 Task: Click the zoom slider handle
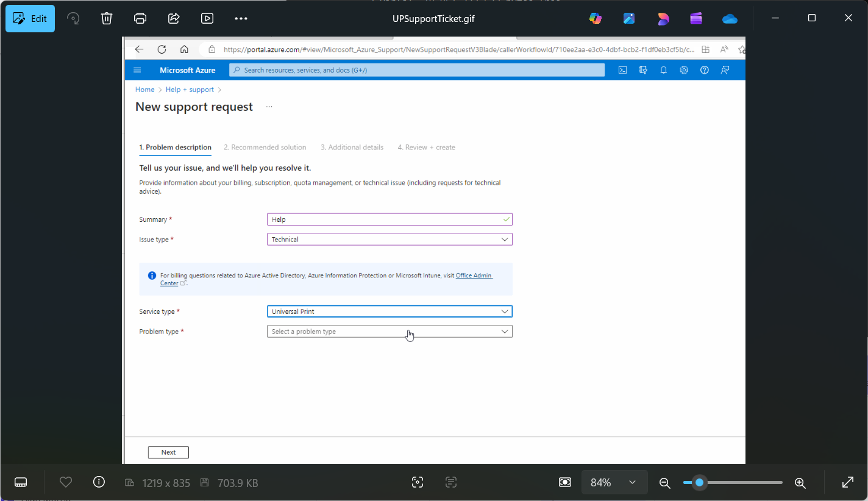[700, 483]
